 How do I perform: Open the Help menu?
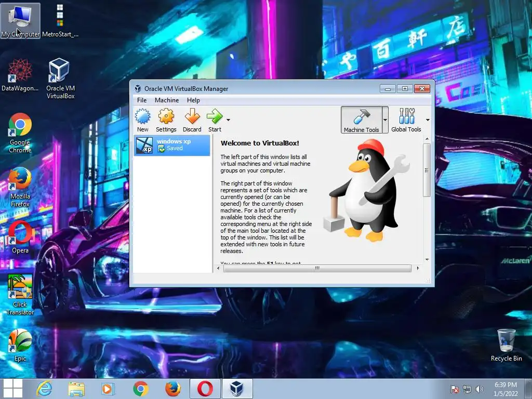point(193,100)
